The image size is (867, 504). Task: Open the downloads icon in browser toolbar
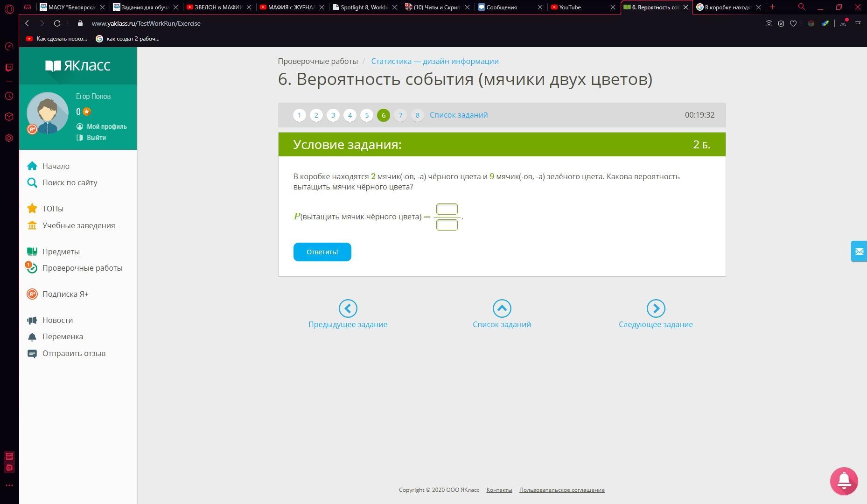coord(843,23)
